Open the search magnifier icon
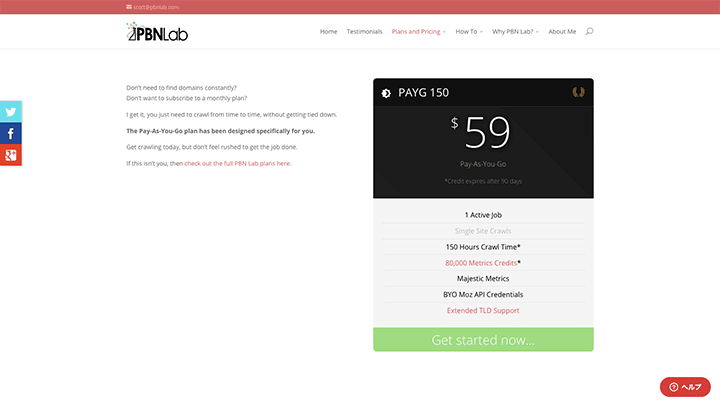The height and width of the screenshot is (403, 720). [x=589, y=31]
